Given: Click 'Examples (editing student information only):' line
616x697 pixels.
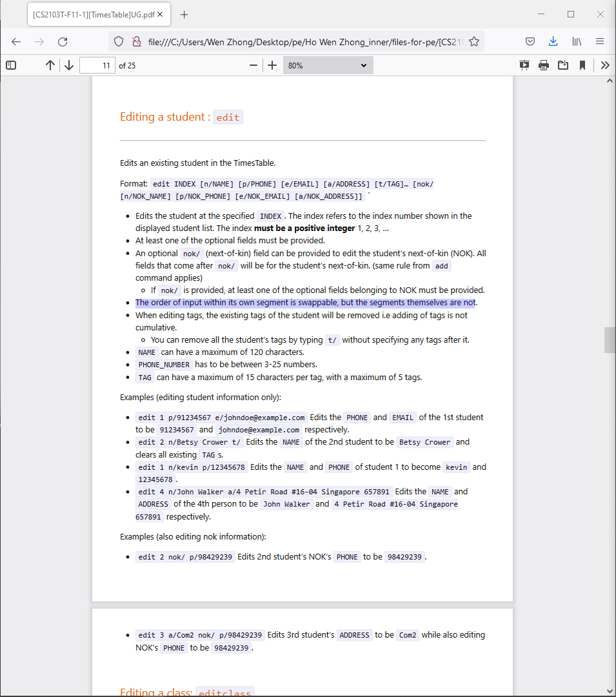Looking at the screenshot, I should pyautogui.click(x=201, y=398).
